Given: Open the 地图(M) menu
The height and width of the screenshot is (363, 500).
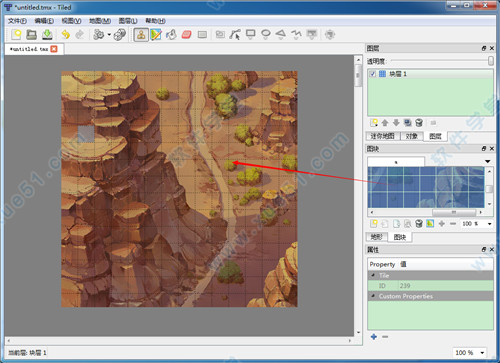Looking at the screenshot, I should 100,21.
